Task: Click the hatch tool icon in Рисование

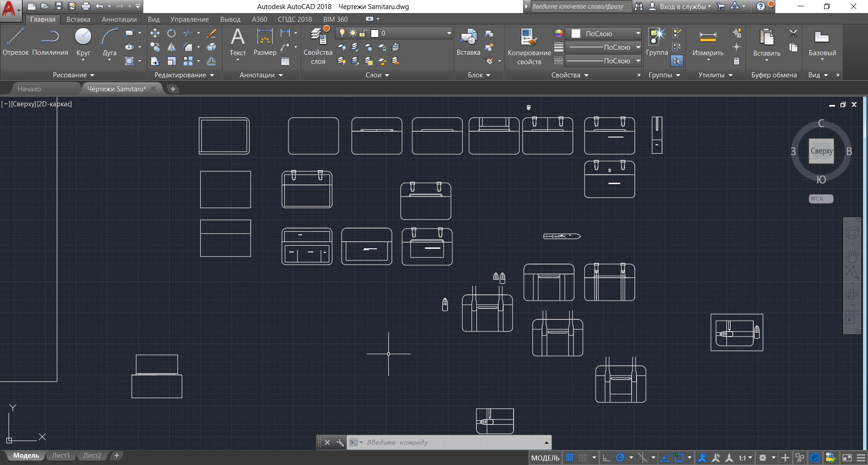Action: (129, 61)
